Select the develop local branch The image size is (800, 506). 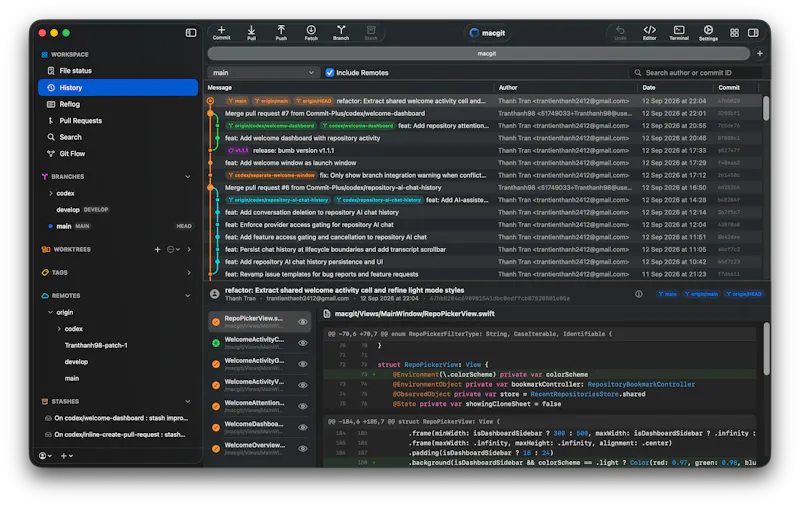118,210
